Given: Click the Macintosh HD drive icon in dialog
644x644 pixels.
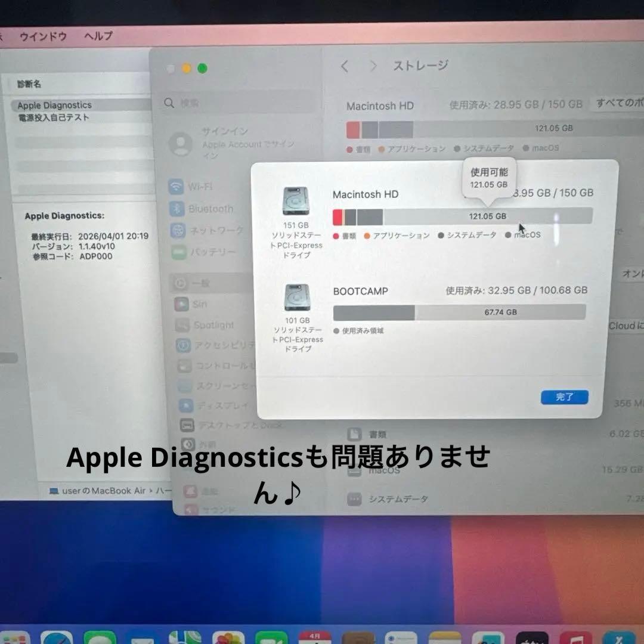Looking at the screenshot, I should 296,201.
